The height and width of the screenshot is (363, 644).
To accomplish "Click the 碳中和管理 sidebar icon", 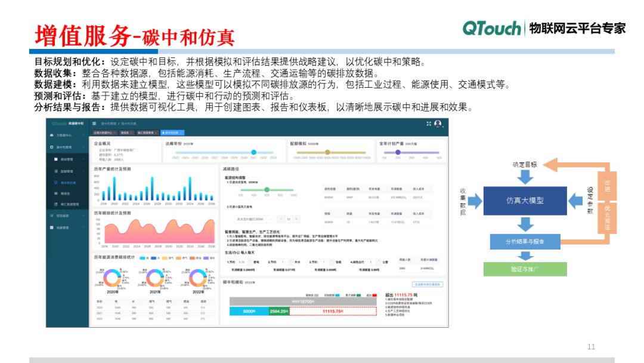I will [x=51, y=147].
